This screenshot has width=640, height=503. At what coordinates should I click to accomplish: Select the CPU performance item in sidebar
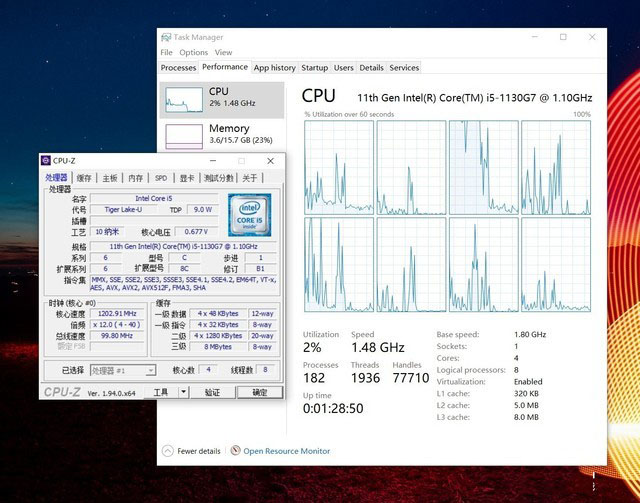[x=222, y=100]
